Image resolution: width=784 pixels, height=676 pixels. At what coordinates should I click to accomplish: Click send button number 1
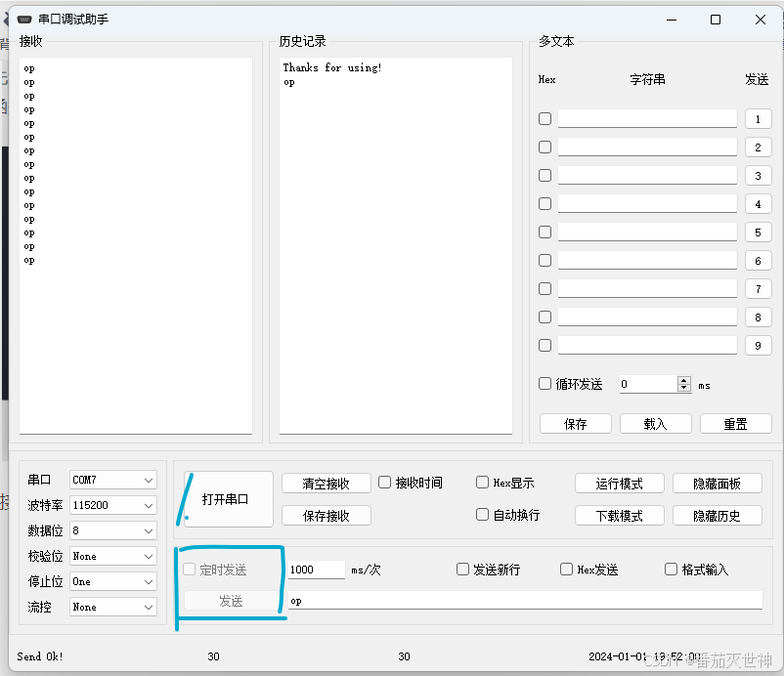(x=758, y=119)
